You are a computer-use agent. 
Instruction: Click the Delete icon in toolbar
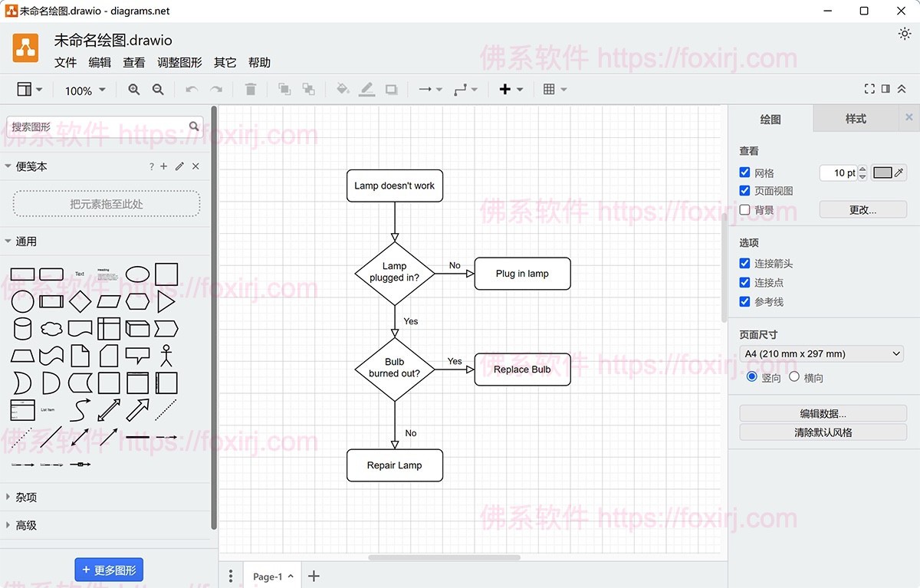250,90
